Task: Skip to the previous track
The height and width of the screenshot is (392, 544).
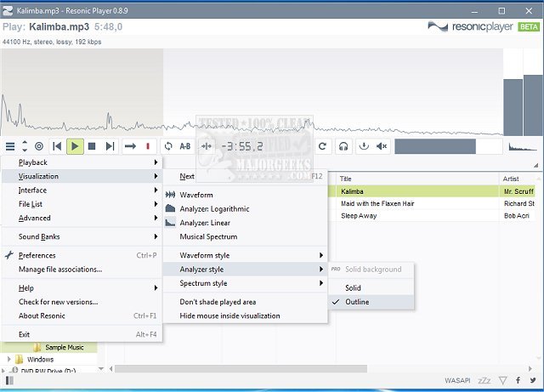Action: [x=57, y=146]
